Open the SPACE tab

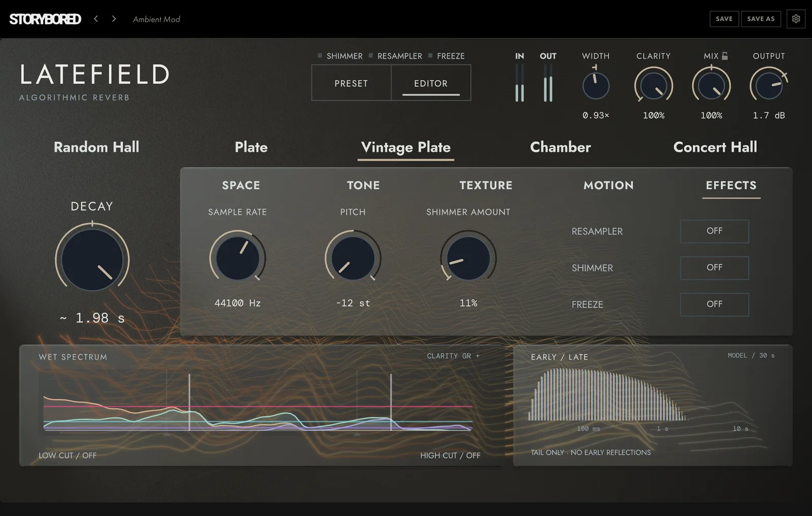pos(241,185)
